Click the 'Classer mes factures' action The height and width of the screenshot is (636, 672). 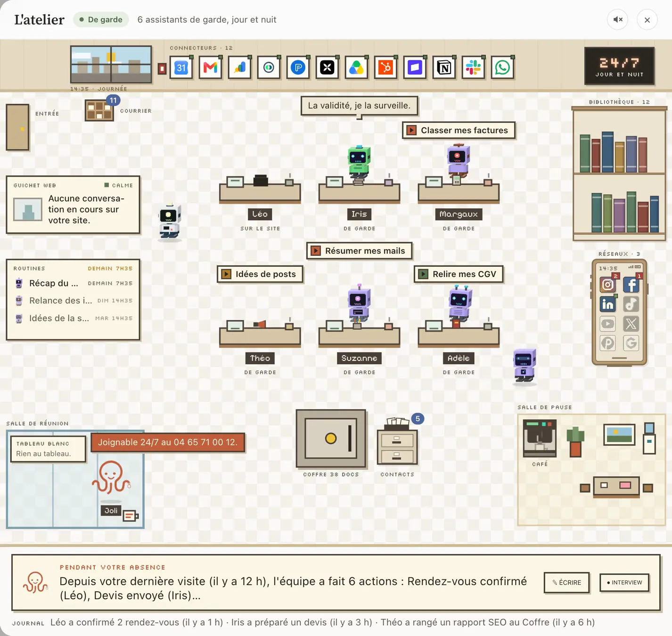tap(459, 130)
